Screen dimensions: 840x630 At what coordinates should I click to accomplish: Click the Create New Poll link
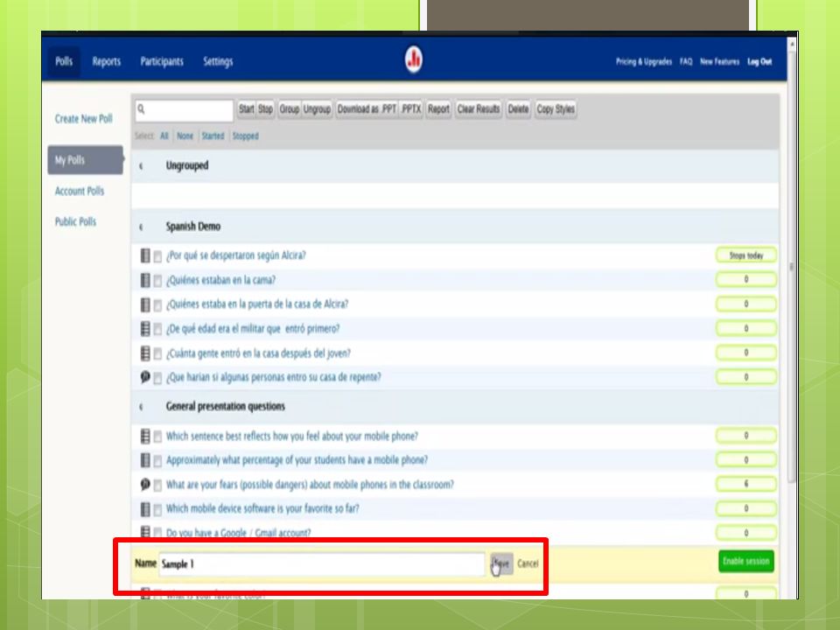[84, 119]
